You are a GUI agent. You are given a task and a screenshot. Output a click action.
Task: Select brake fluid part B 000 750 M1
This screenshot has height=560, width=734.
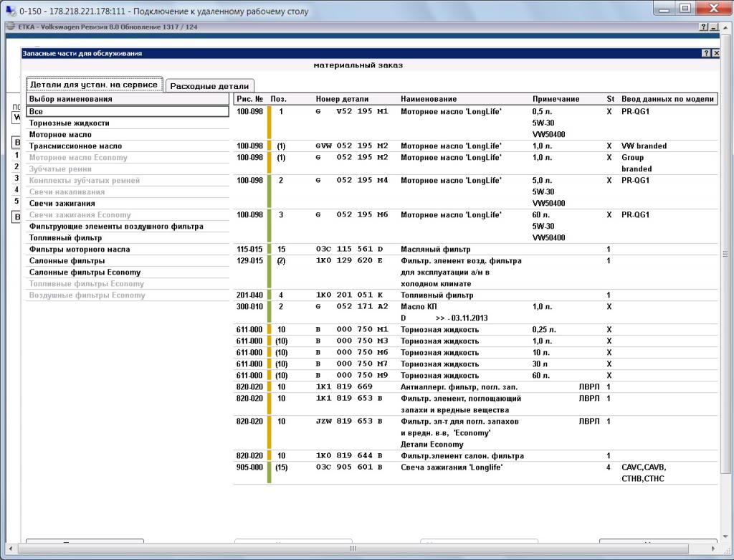pos(351,330)
